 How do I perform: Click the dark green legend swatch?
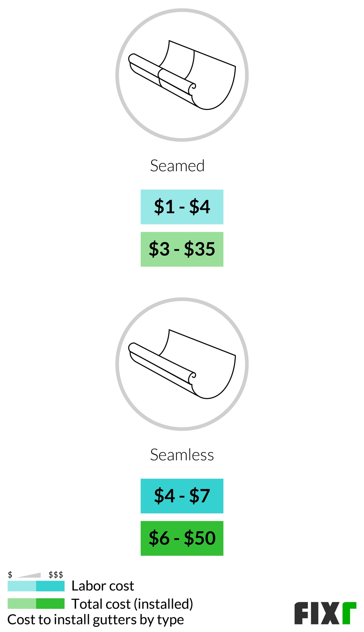(x=50, y=603)
